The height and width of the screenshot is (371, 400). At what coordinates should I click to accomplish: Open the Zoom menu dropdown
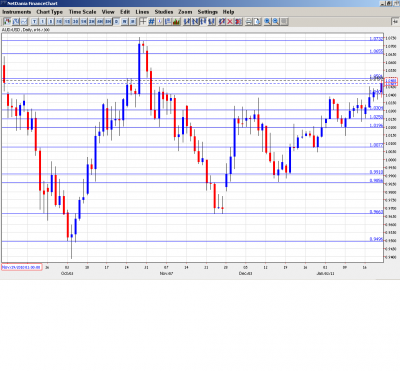tap(185, 12)
